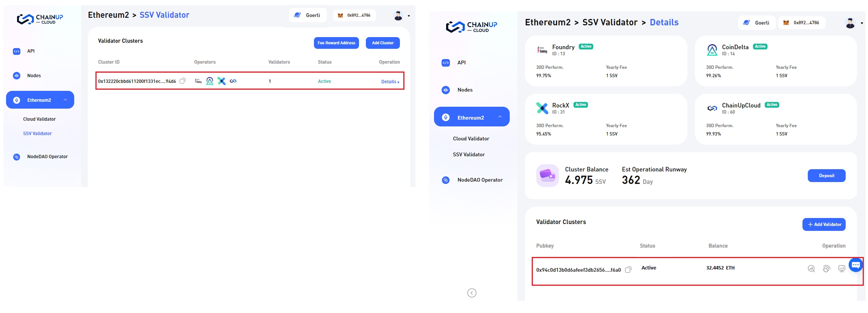Image resolution: width=868 pixels, height=313 pixels.
Task: Click the Add Validator button
Action: (x=824, y=224)
